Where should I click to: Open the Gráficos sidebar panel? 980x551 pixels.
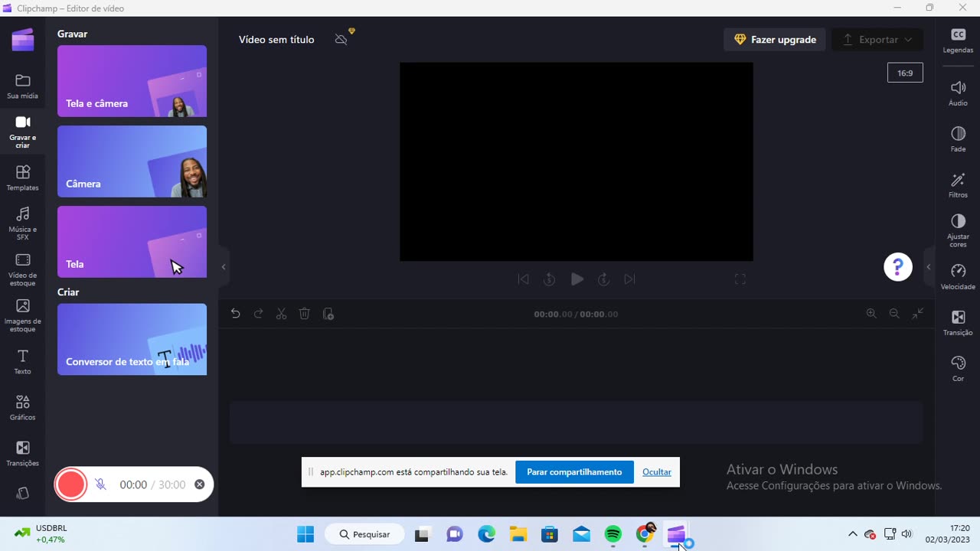click(23, 408)
